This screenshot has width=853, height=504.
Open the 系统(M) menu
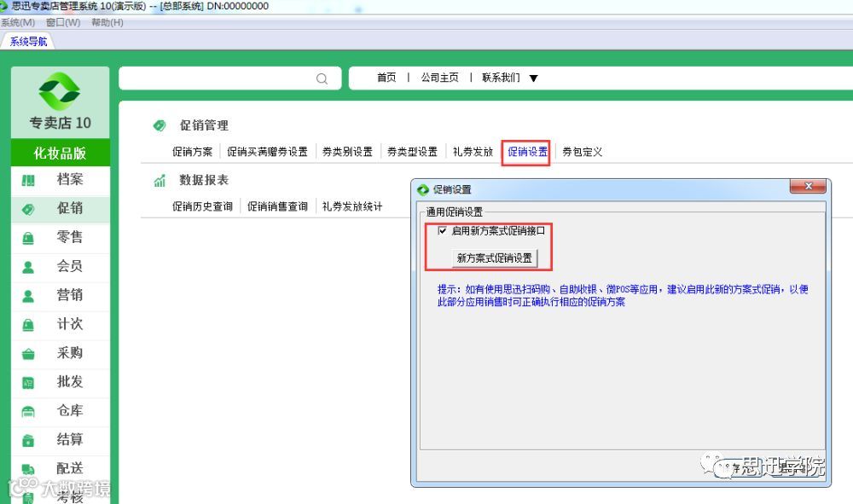(18, 22)
